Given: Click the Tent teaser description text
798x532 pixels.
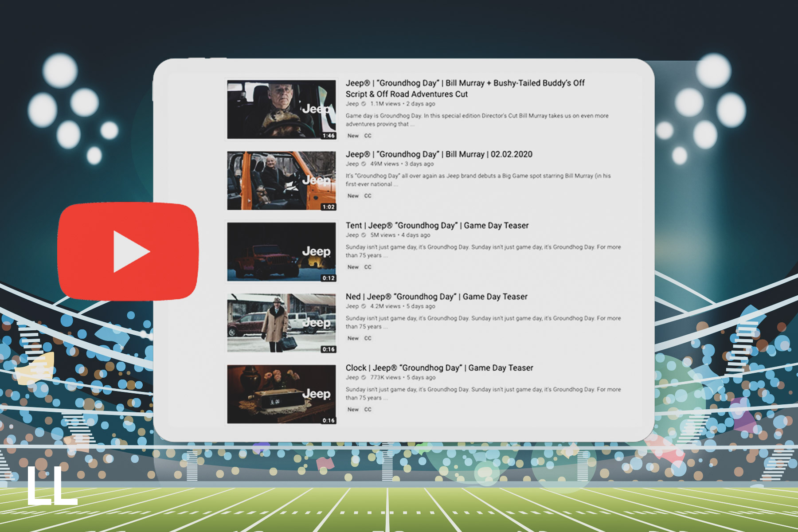Looking at the screenshot, I should tap(483, 251).
